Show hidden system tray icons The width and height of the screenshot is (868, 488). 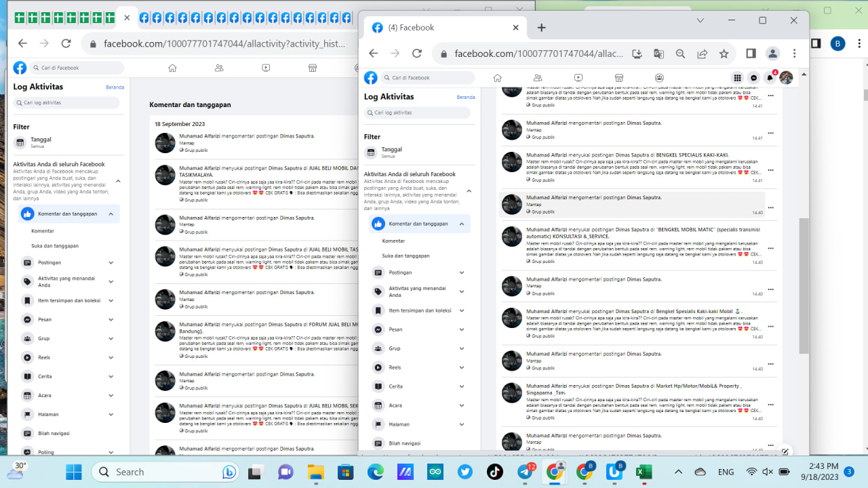[x=678, y=472]
